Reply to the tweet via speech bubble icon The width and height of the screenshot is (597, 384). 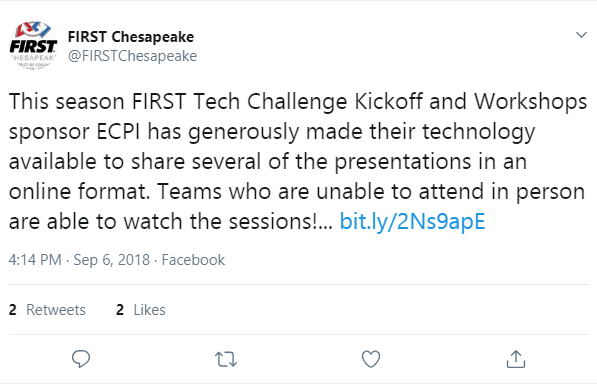[81, 359]
